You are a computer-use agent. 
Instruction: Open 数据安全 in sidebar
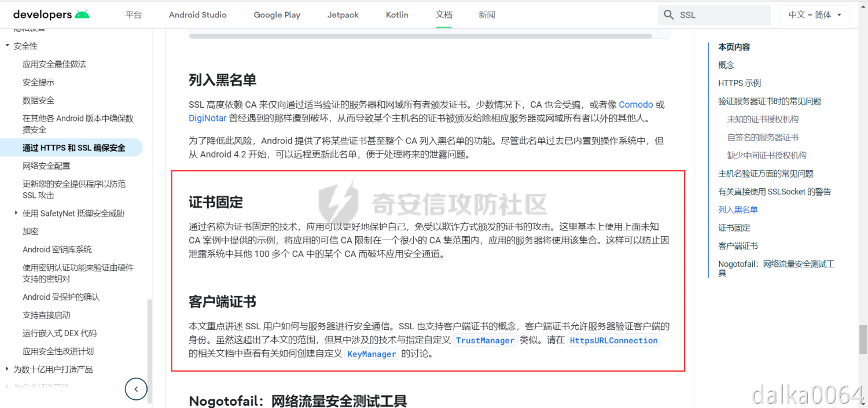point(39,100)
